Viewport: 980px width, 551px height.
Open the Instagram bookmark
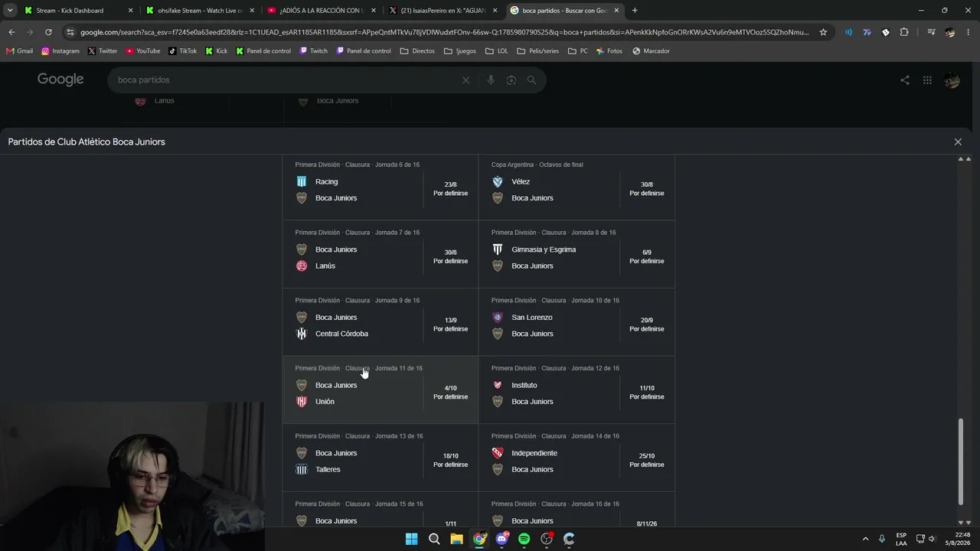60,51
